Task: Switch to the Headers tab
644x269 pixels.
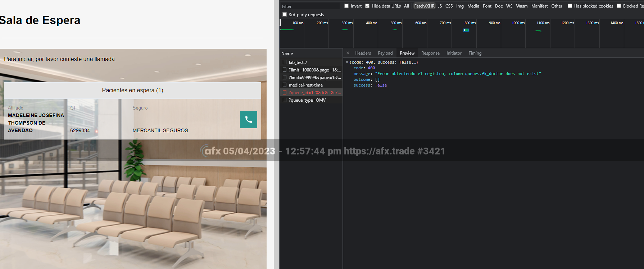Action: pyautogui.click(x=363, y=53)
